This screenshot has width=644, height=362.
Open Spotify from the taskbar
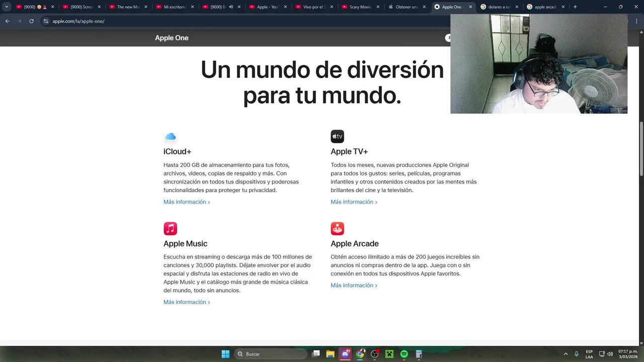click(x=404, y=354)
